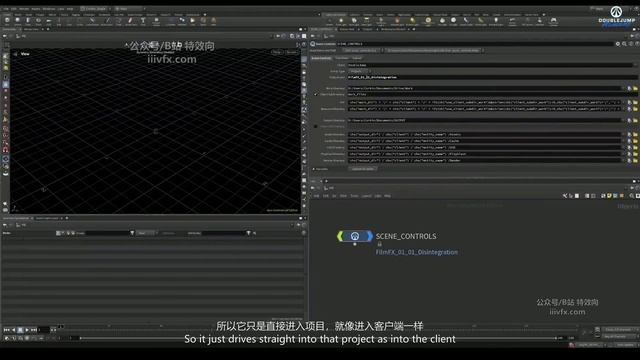The height and width of the screenshot is (360, 640).
Task: Open the FilmFX_01_01_Disintegration link
Action: pyautogui.click(x=416, y=252)
